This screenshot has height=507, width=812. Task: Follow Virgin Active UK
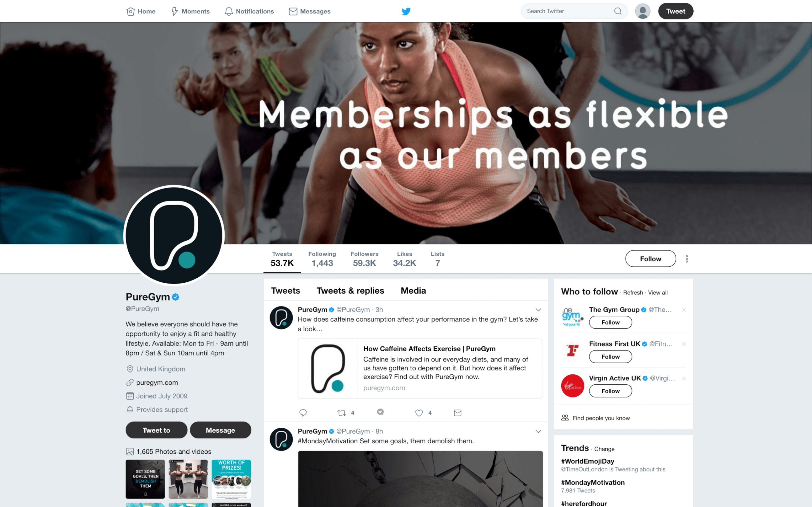(610, 391)
